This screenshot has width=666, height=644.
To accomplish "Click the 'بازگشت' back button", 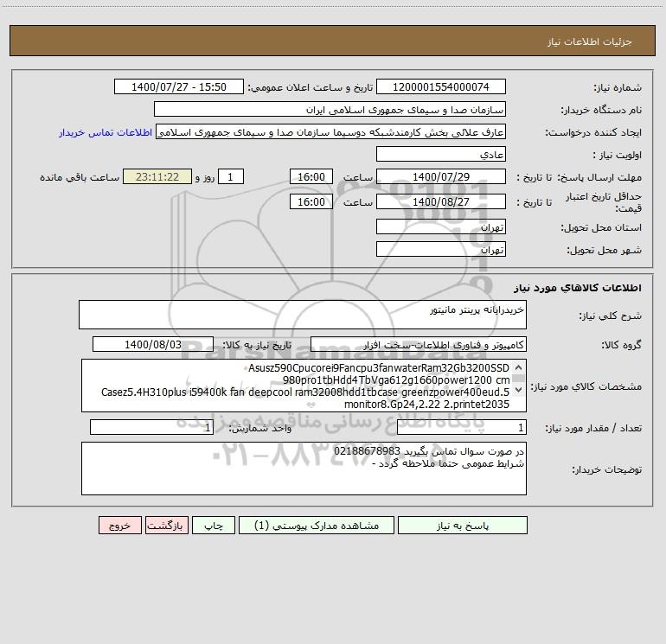I will pyautogui.click(x=164, y=525).
